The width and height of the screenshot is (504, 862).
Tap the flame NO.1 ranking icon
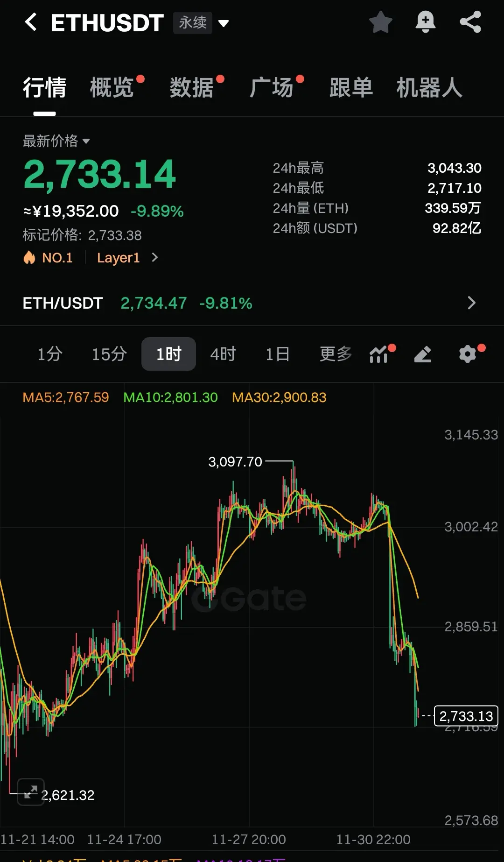tap(29, 257)
